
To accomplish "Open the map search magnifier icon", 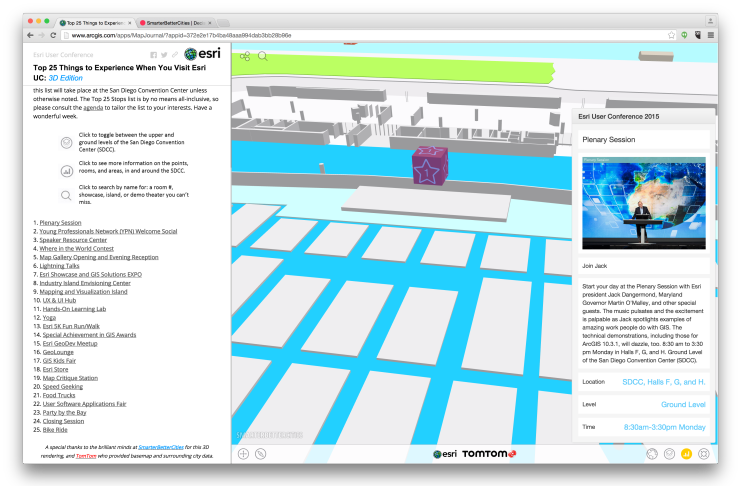I will 263,57.
